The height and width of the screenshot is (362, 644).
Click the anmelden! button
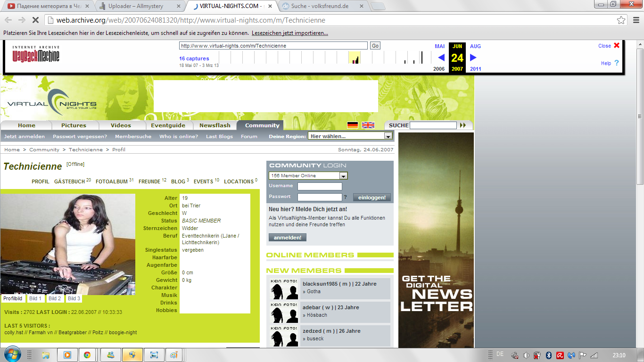point(288,238)
